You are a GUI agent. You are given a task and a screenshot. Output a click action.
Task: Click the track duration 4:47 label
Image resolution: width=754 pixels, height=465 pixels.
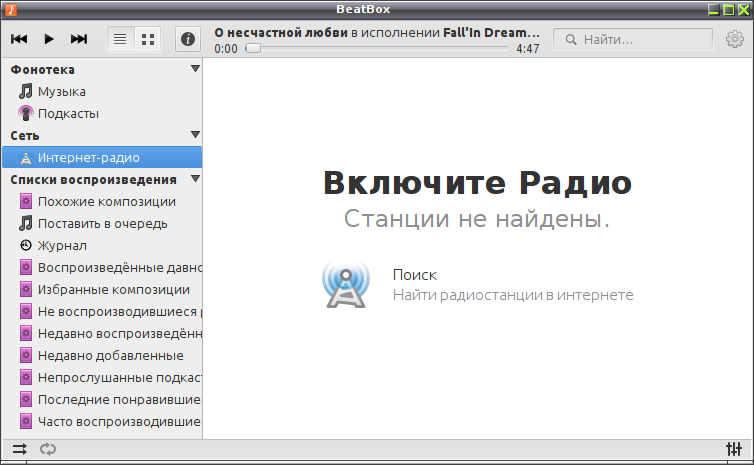coord(528,49)
